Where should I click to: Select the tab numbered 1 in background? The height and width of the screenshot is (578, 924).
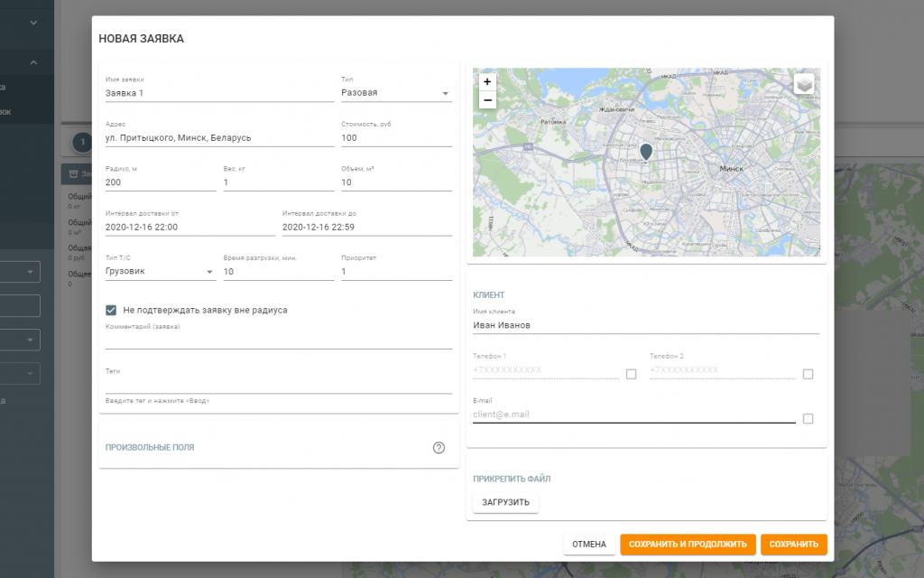[x=82, y=142]
